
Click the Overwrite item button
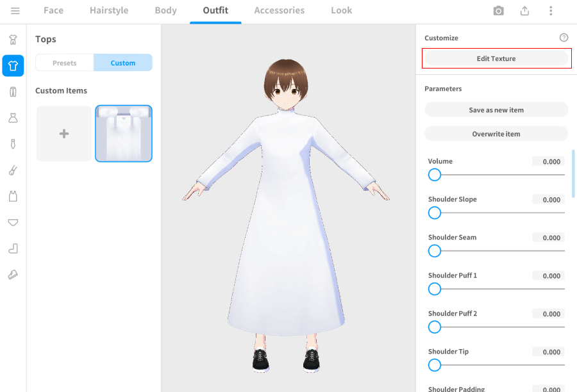(x=496, y=134)
